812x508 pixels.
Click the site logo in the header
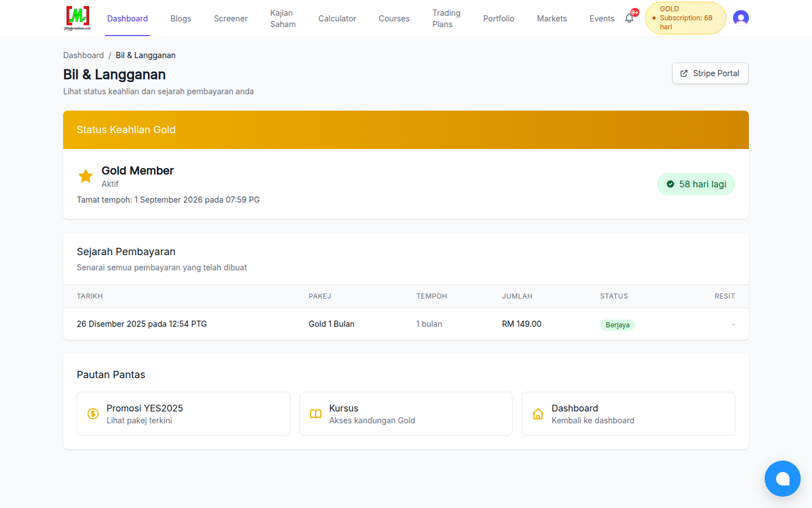point(77,18)
